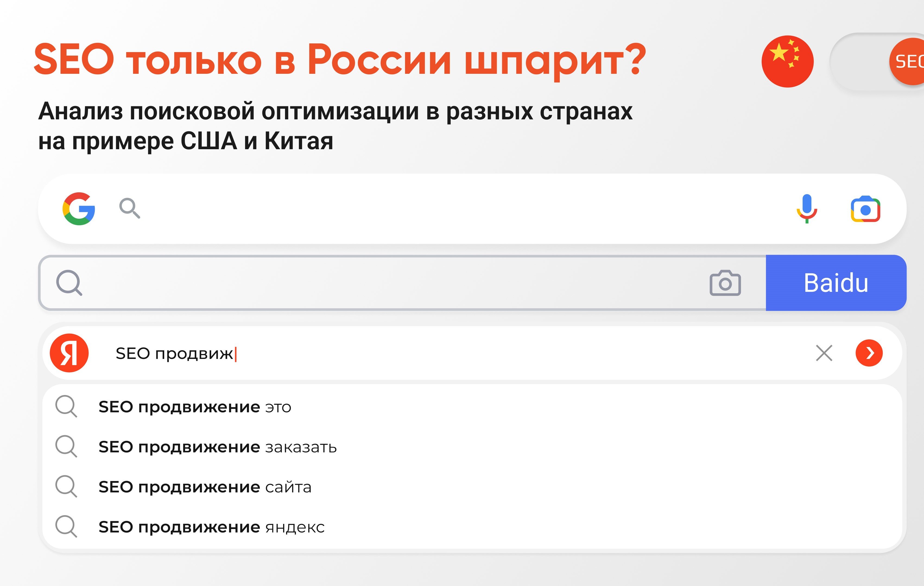Click the red Yandex logo icon
Screen dimensions: 924x586
[x=69, y=353]
